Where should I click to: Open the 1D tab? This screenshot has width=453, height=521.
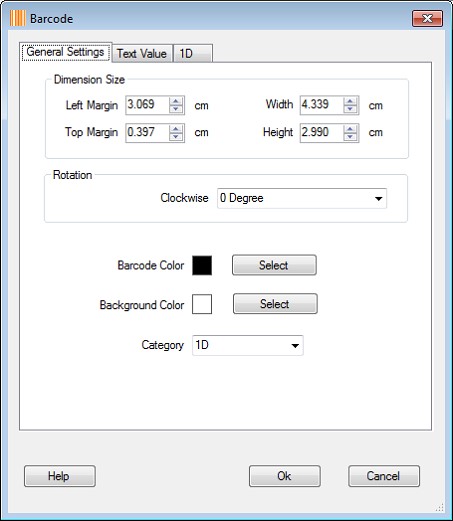193,53
